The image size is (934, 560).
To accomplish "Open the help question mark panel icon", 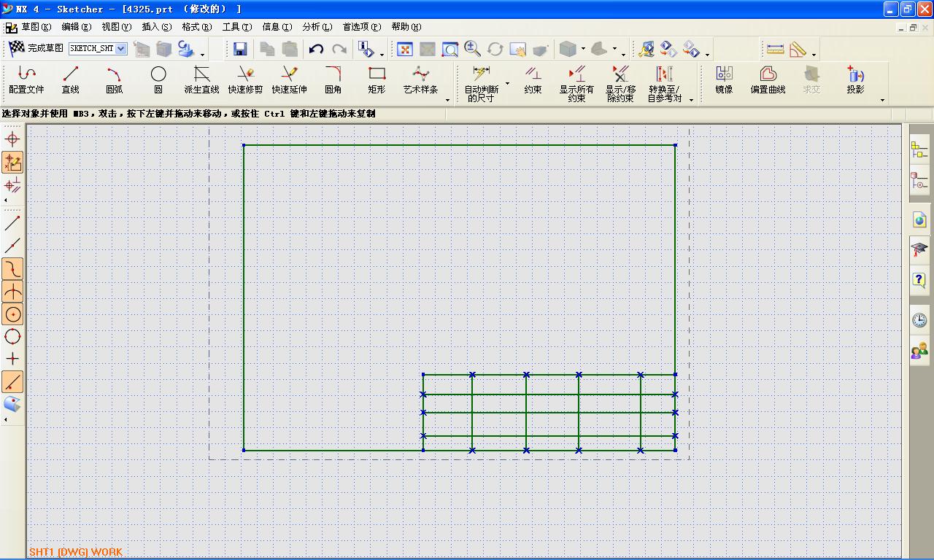I will click(x=919, y=279).
